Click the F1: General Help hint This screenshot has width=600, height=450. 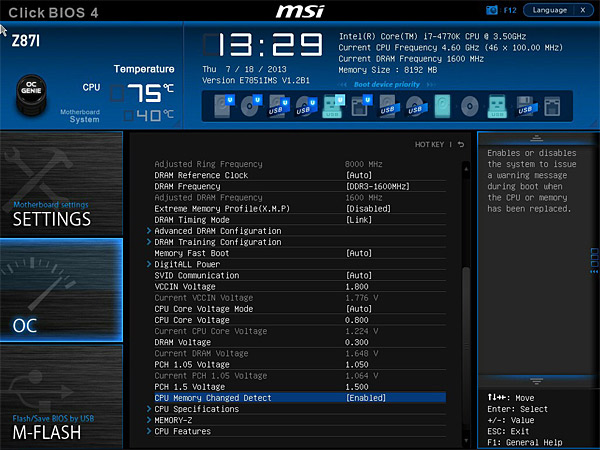pos(525,442)
